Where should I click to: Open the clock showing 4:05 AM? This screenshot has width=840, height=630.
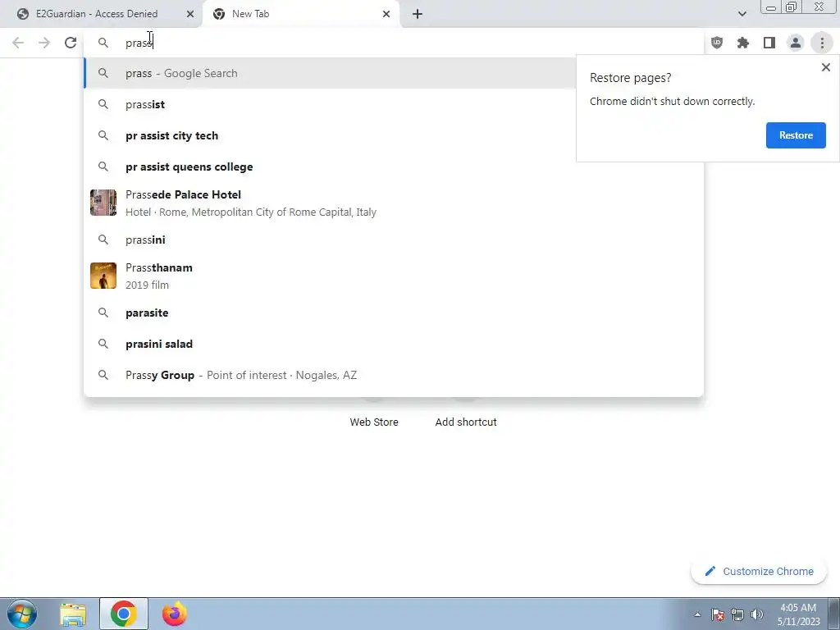798,614
